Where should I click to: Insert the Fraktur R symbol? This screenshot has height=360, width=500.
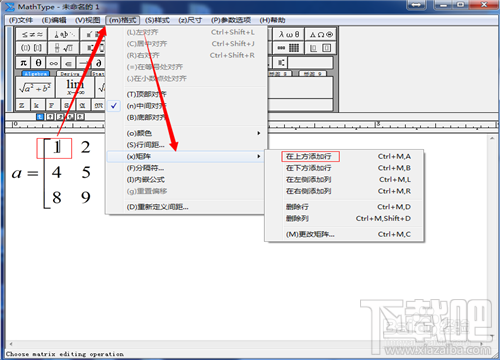(99, 105)
